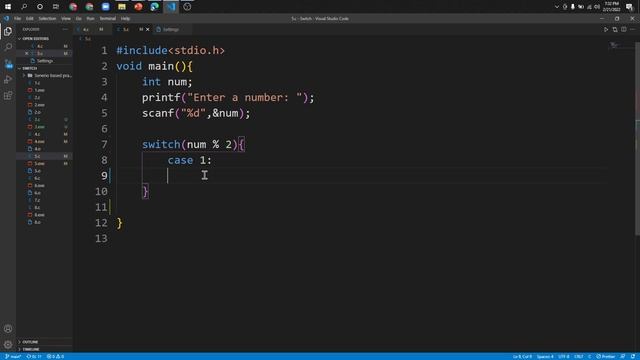This screenshot has height=360, width=640.
Task: Open the Manage gear icon
Action: pos(8,344)
